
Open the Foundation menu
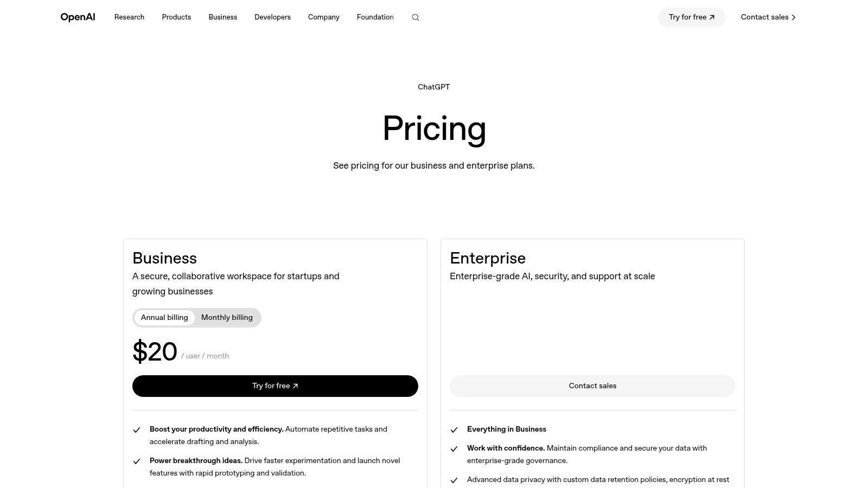[x=375, y=17]
